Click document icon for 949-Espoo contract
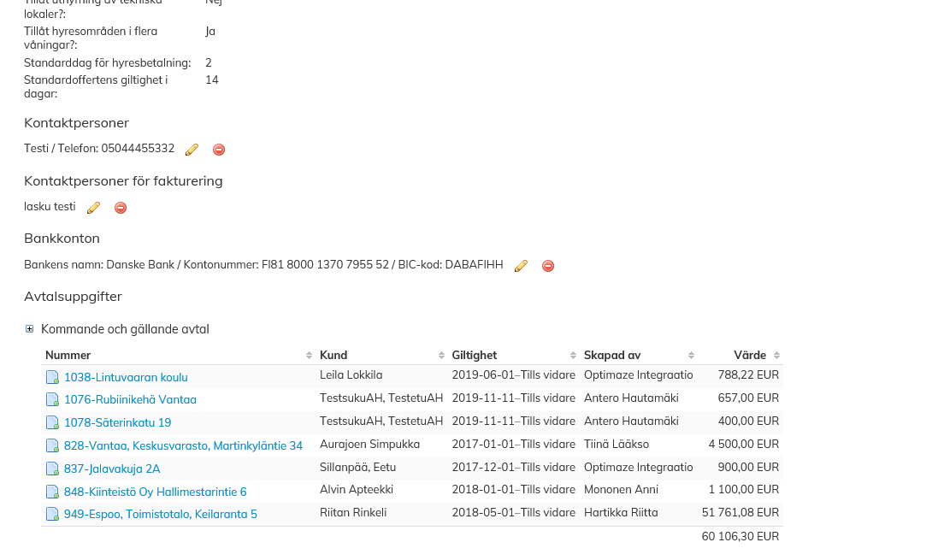Image resolution: width=944 pixels, height=560 pixels. pos(52,515)
